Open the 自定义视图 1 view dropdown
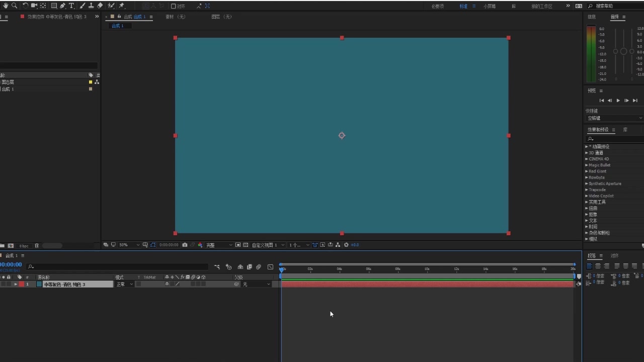The height and width of the screenshot is (362, 644). (x=268, y=245)
